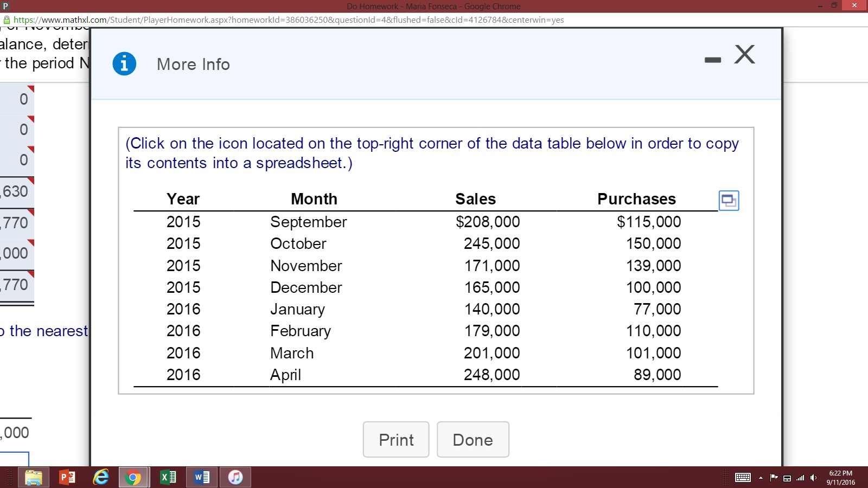Open Google Chrome from the taskbar

133,477
